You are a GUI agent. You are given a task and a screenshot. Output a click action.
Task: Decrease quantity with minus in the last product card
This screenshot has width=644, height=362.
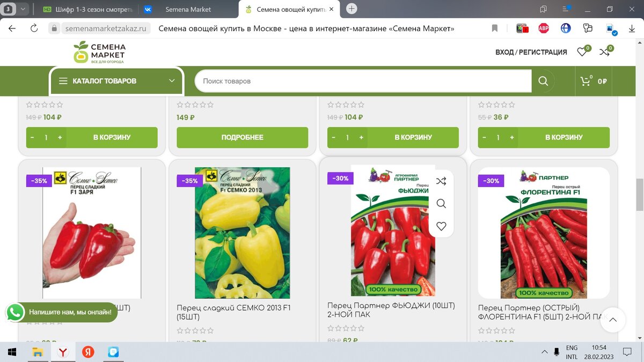[484, 138]
